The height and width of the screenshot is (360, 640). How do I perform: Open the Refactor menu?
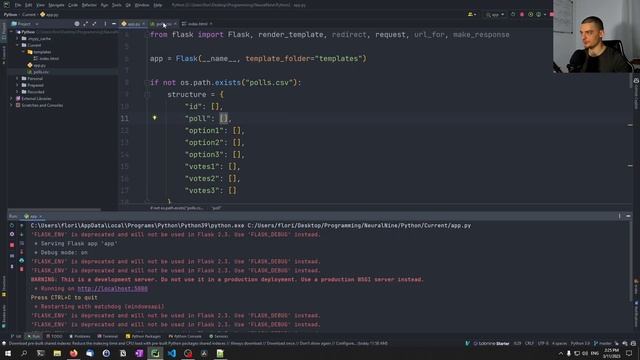[89, 5]
